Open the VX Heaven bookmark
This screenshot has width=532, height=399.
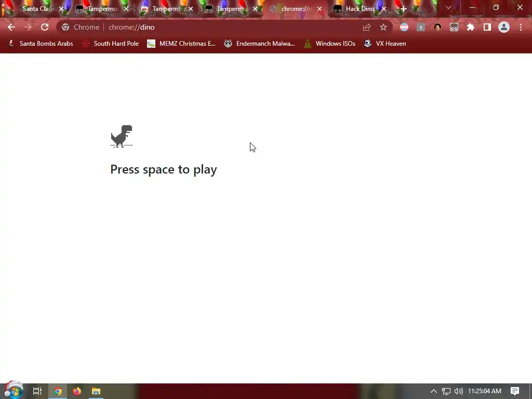tap(385, 44)
